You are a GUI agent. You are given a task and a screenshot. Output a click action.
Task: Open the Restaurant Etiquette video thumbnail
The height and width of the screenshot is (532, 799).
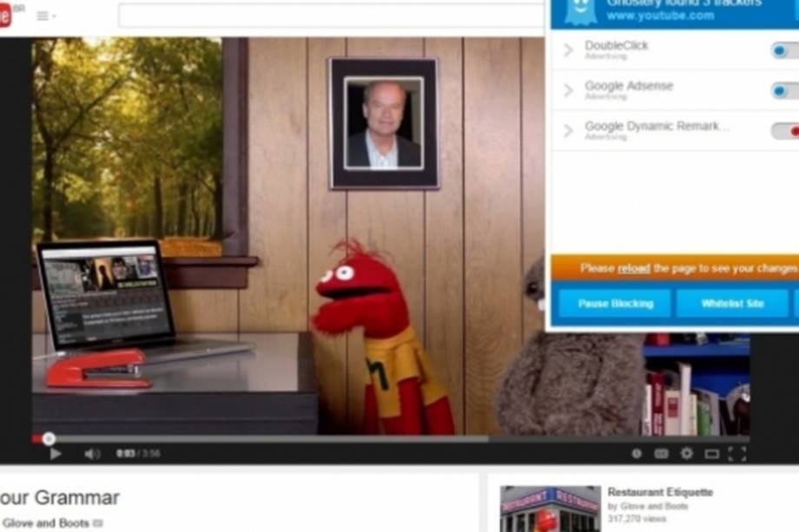click(551, 509)
